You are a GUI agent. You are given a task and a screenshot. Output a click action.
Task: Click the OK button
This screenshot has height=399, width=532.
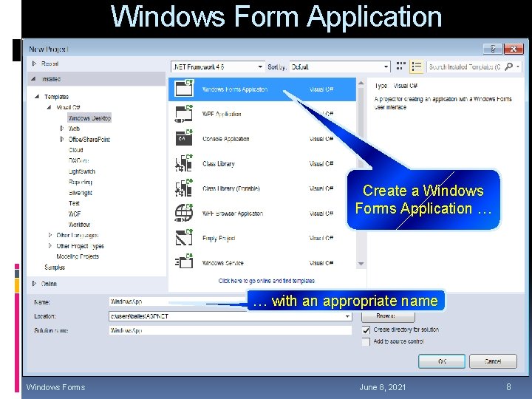pos(442,361)
